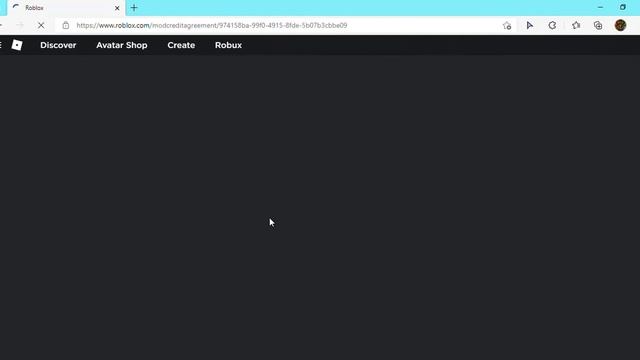Minimize the browser window
Image resolution: width=640 pixels, height=360 pixels.
(600, 7)
